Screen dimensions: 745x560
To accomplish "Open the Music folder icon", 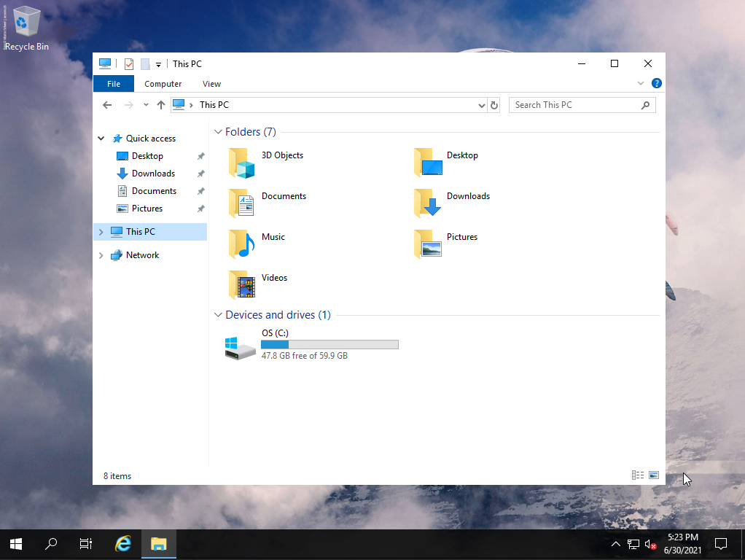I will click(x=242, y=244).
